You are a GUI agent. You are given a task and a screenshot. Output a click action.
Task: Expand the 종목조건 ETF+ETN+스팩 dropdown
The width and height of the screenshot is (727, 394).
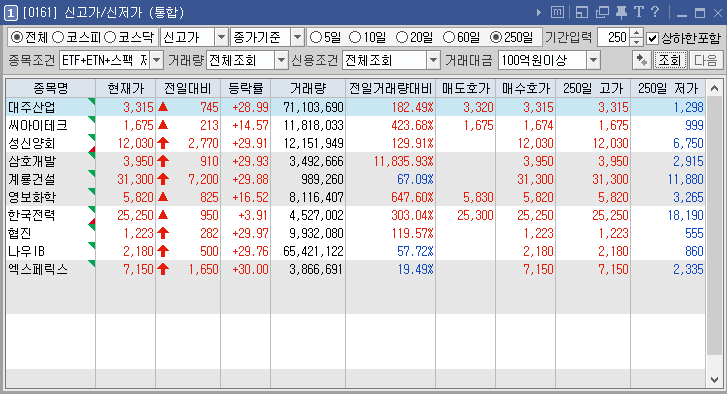point(157,60)
